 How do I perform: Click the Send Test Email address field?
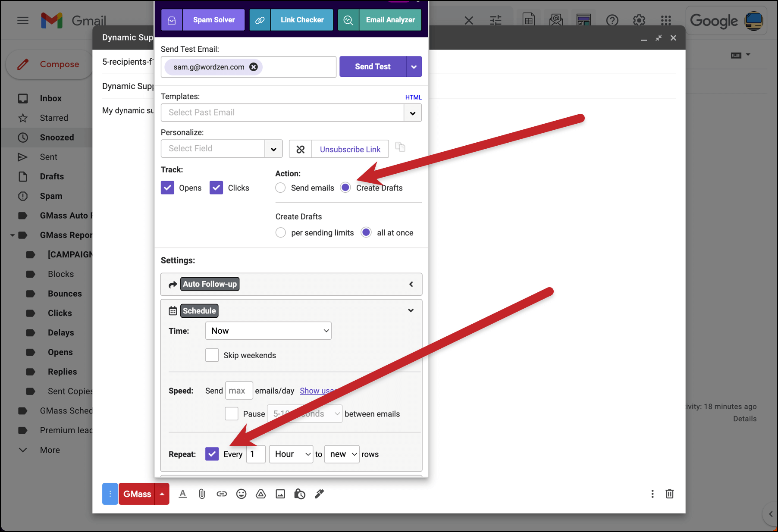pyautogui.click(x=248, y=67)
